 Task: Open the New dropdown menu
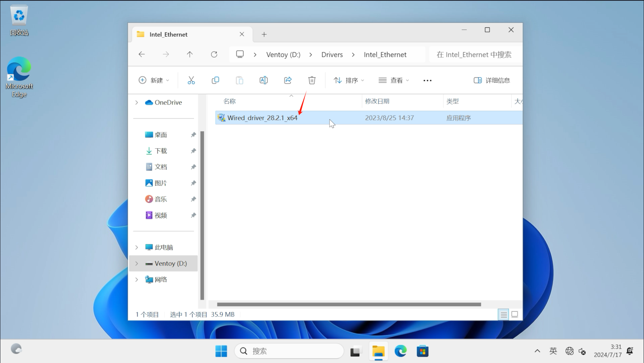click(154, 80)
